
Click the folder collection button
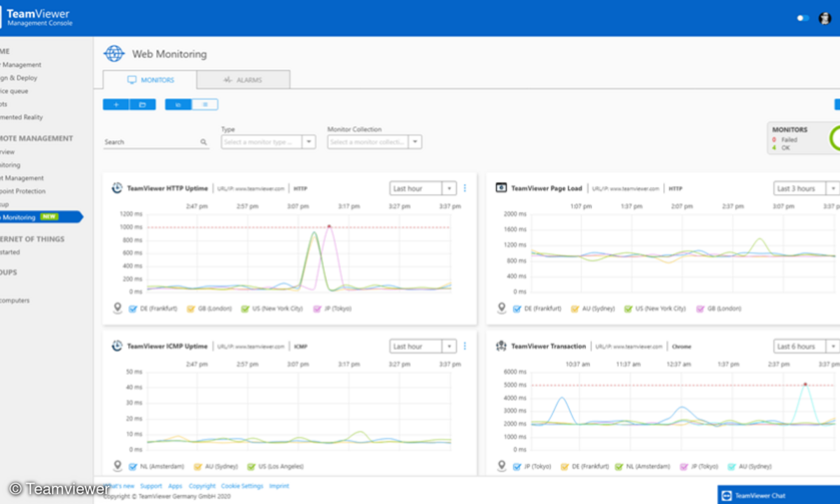[142, 104]
